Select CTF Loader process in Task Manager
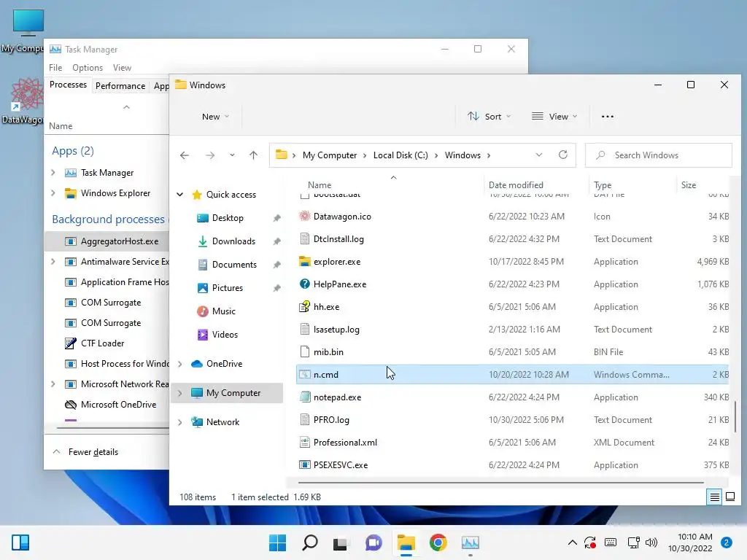This screenshot has height=560, width=747. click(x=102, y=343)
